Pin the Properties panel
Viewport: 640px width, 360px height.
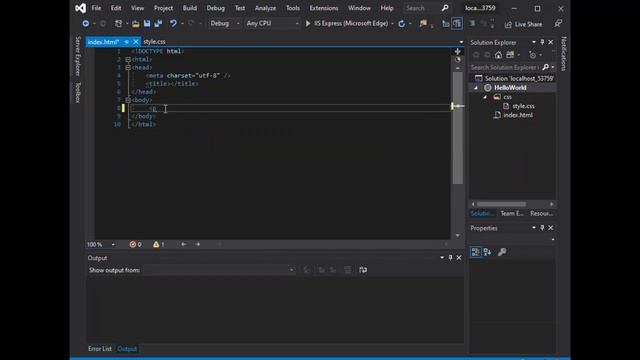tap(542, 228)
